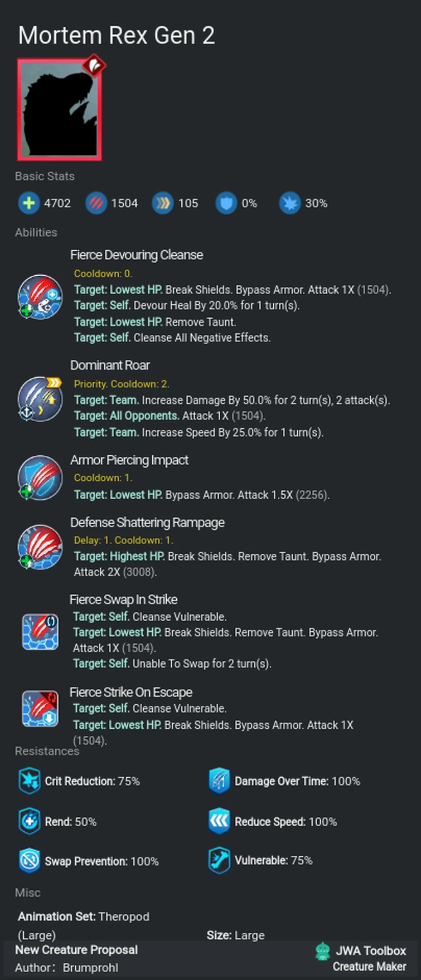Click the Swap Prevention resistance icon

pos(29,861)
